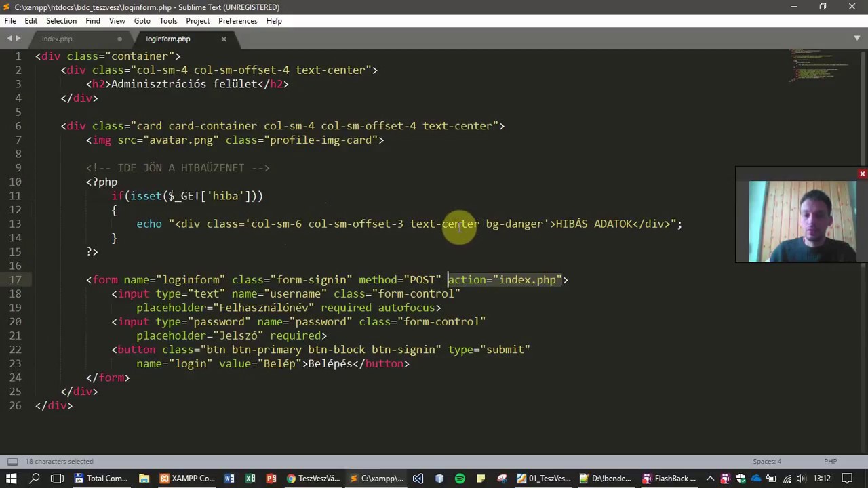Click line number 10 in gutter
The width and height of the screenshot is (868, 488).
coord(14,182)
